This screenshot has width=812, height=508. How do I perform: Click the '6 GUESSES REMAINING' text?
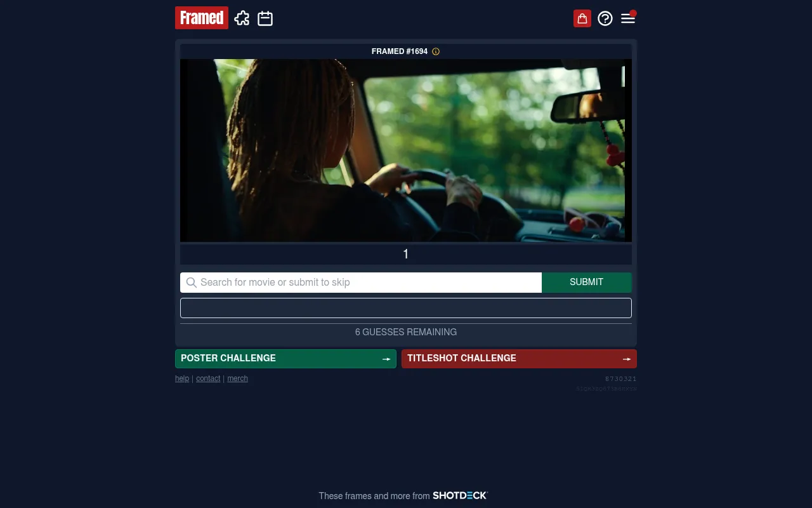406,332
